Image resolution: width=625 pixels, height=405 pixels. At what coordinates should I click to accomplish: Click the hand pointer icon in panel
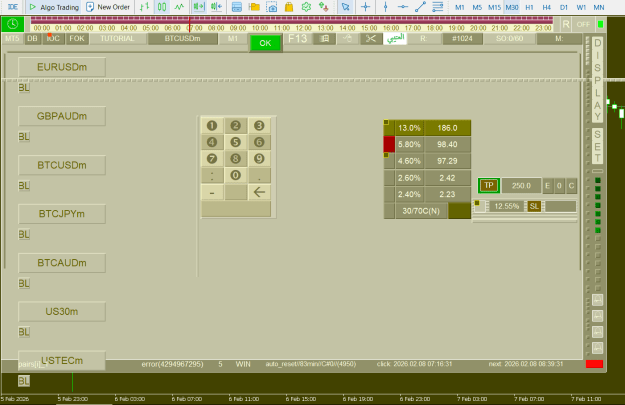(x=348, y=38)
